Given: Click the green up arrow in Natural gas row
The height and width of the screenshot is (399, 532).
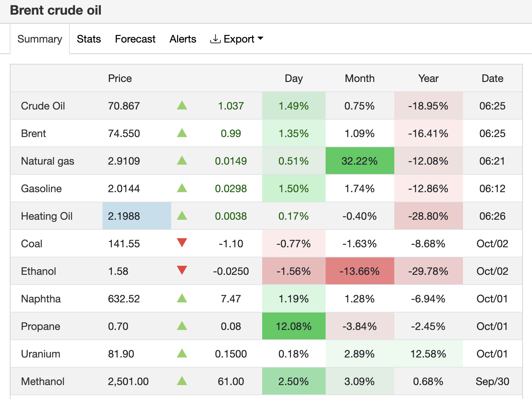Looking at the screenshot, I should click(182, 160).
